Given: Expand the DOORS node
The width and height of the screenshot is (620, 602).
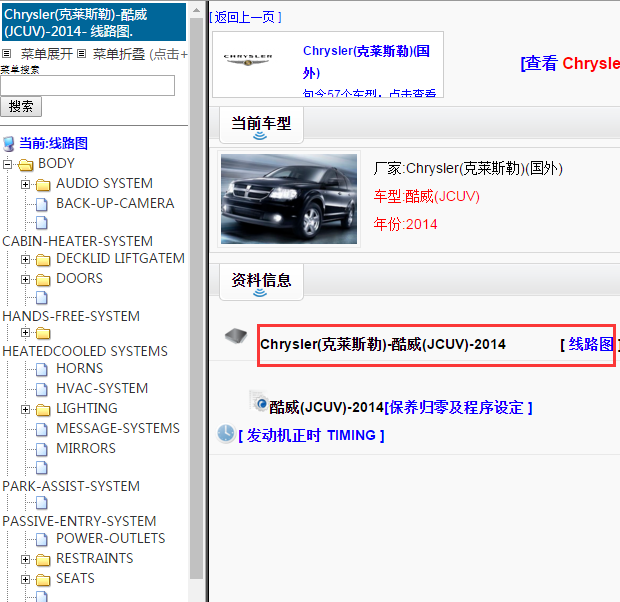Looking at the screenshot, I should pyautogui.click(x=25, y=279).
